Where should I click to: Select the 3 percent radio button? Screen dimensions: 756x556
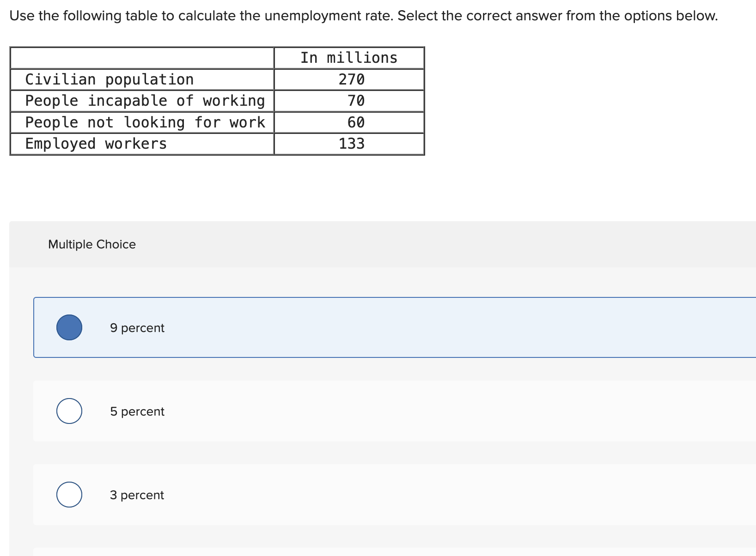(x=68, y=494)
